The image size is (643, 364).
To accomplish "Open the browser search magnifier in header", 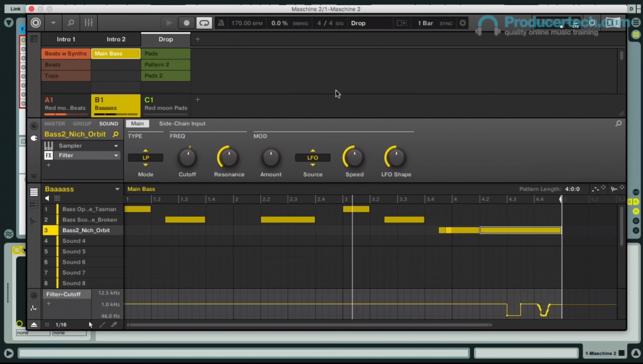I will (71, 23).
